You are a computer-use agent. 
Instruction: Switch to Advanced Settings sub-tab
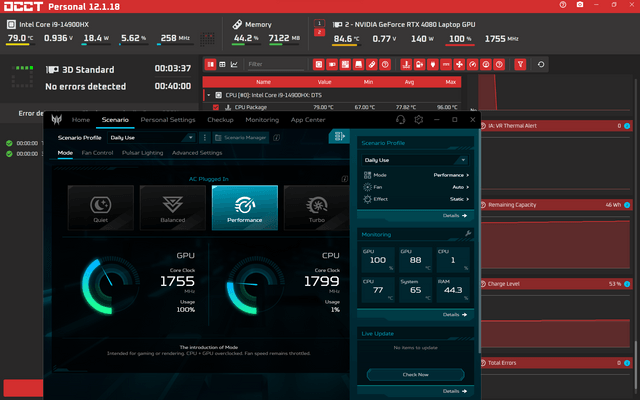pos(197,153)
